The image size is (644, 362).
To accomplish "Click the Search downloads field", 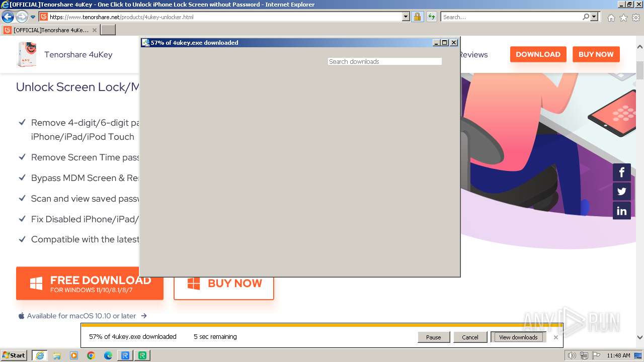I will [385, 61].
